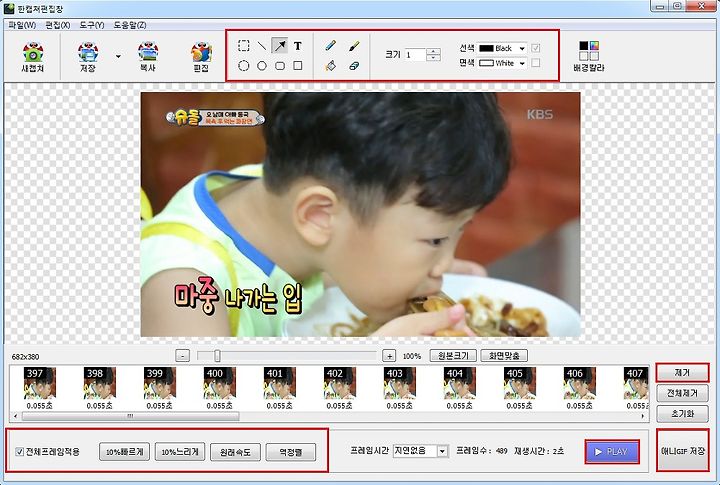Increase 크기 size with up stepper arrow
Screen dimensions: 720x485
(433, 51)
